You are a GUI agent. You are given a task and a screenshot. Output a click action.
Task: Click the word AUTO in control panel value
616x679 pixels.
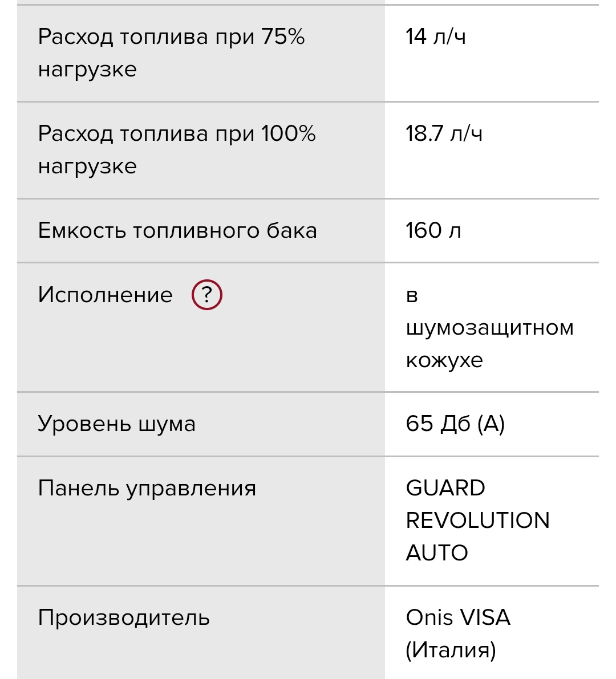(x=437, y=553)
